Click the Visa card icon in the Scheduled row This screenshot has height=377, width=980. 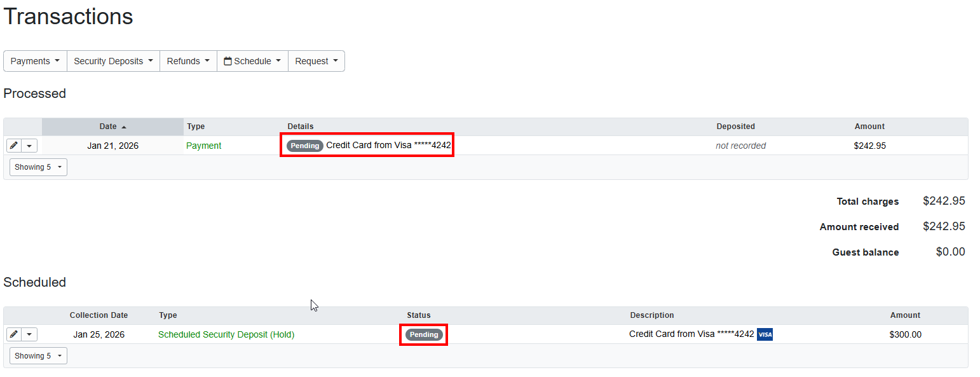click(765, 334)
